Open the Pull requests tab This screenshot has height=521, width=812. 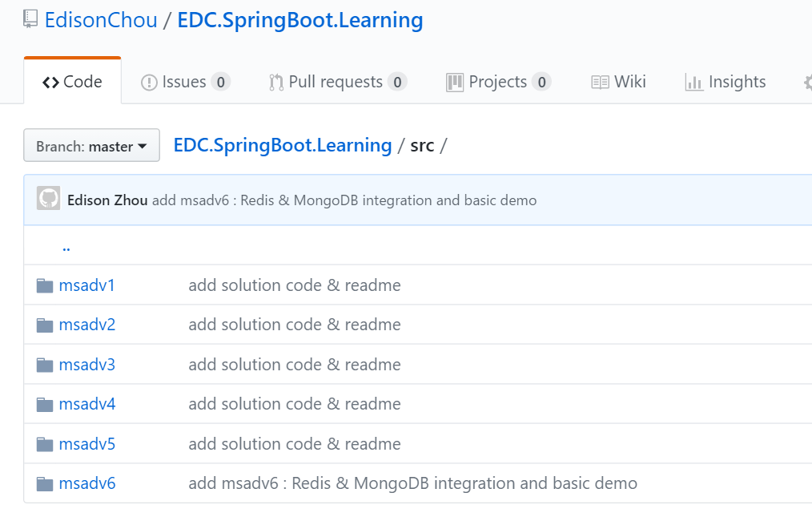338,82
